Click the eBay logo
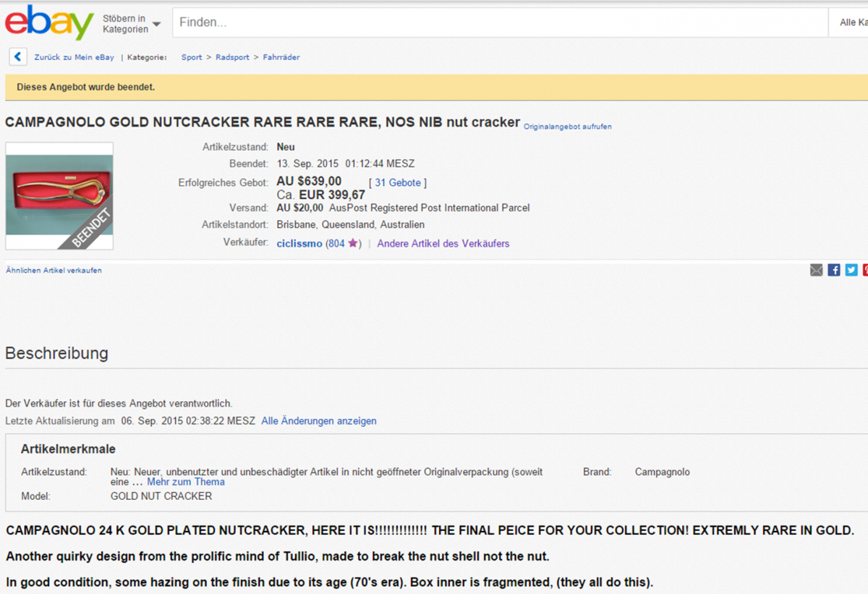This screenshot has height=594, width=868. [49, 23]
